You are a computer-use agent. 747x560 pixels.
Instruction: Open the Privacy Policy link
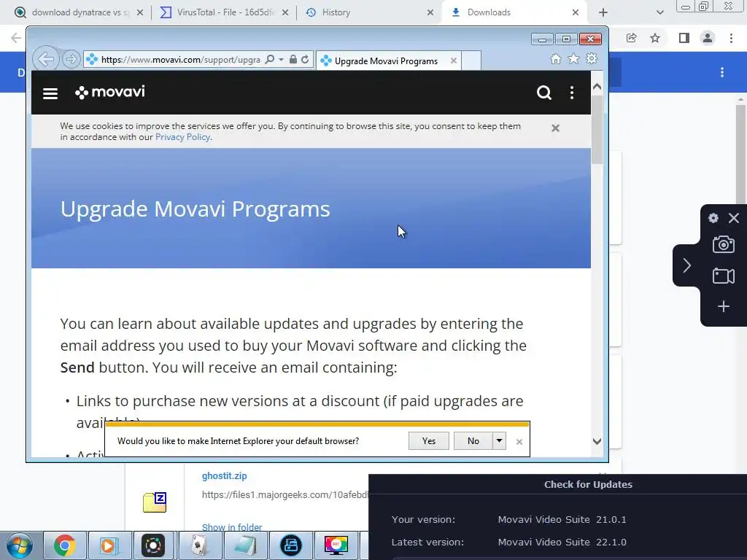[x=182, y=137]
